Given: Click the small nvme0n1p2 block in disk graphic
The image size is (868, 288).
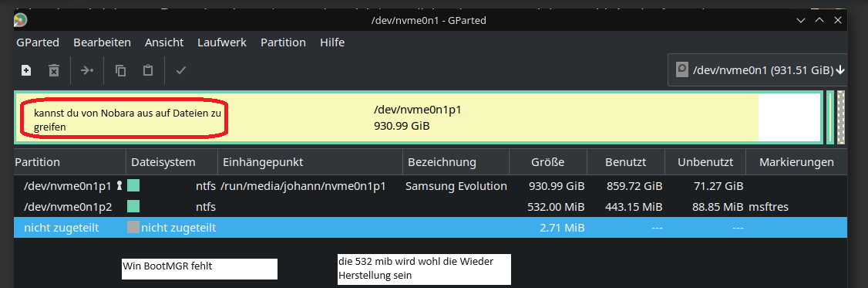Looking at the screenshot, I should pyautogui.click(x=829, y=117).
